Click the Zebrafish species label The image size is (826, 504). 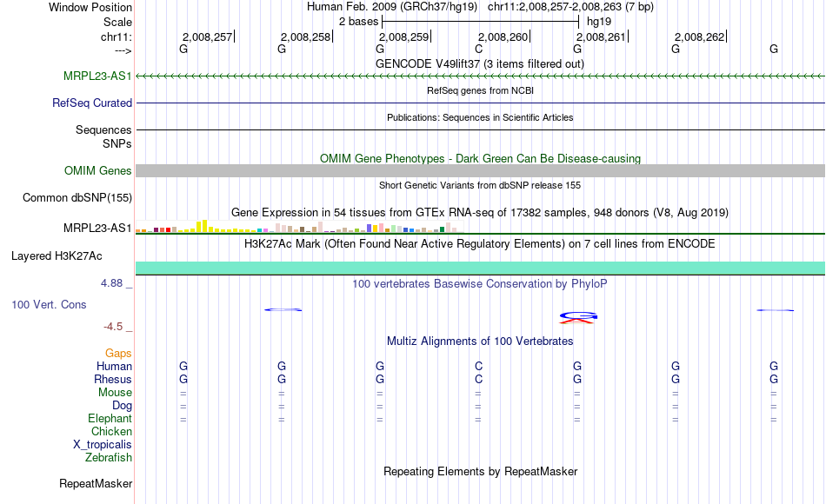click(x=109, y=458)
